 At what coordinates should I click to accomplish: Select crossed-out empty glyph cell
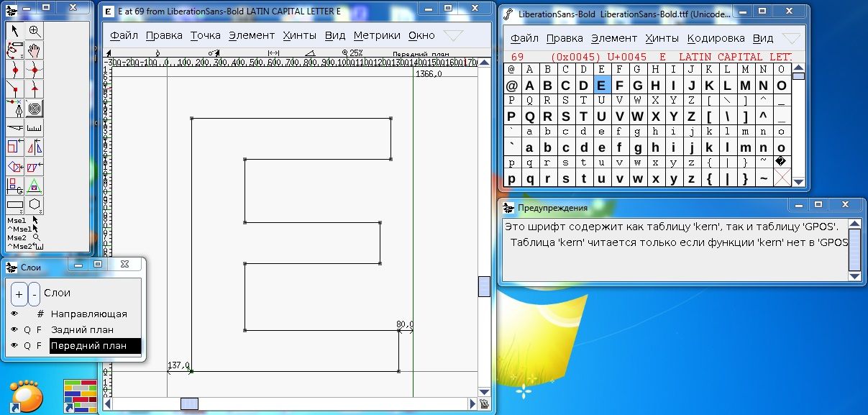[782, 178]
